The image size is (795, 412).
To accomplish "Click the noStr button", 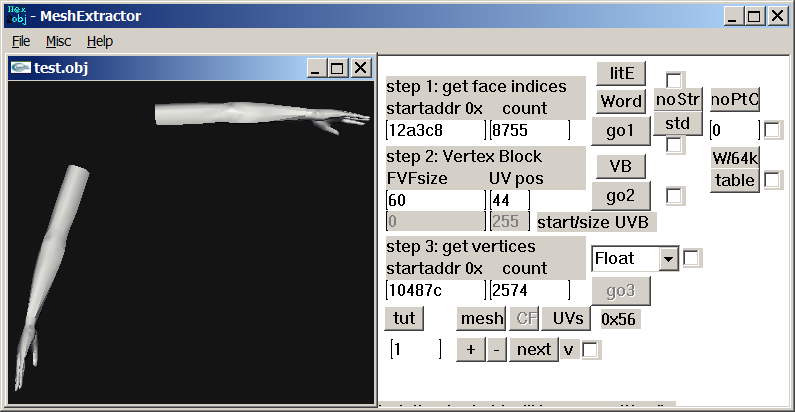I will pos(678,99).
